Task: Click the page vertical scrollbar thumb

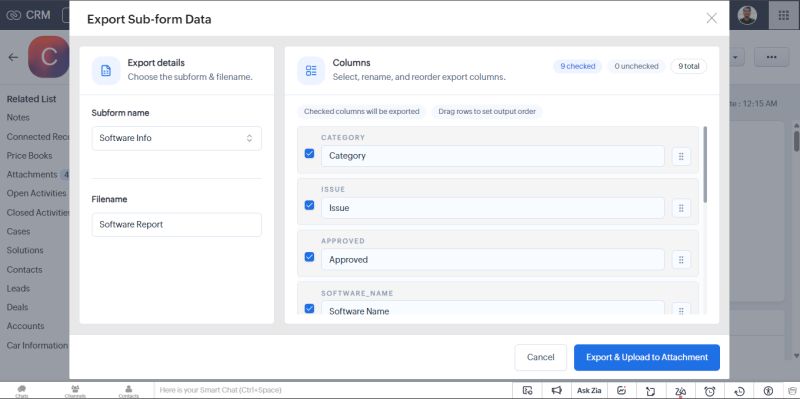Action: 796,141
